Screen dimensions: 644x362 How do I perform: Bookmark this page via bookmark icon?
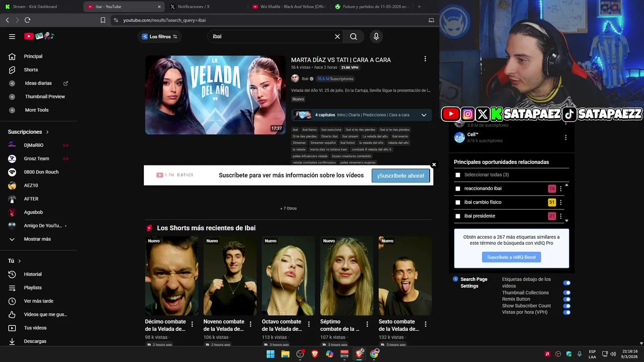pyautogui.click(x=103, y=20)
